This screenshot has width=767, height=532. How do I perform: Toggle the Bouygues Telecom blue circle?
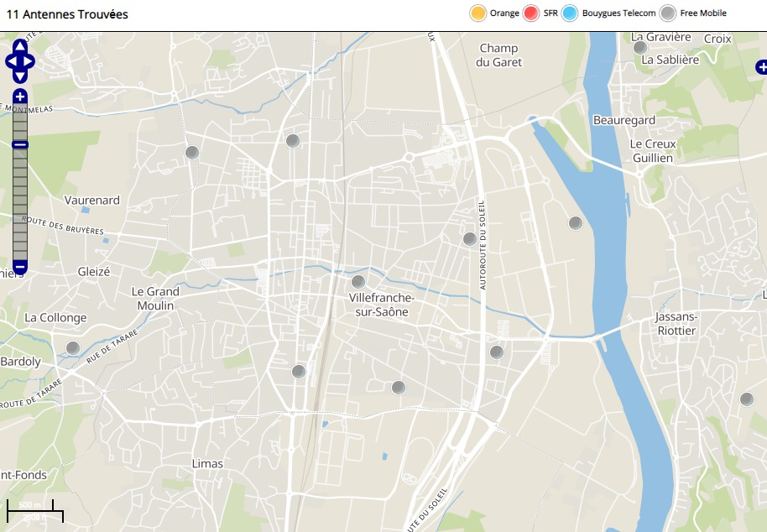571,13
